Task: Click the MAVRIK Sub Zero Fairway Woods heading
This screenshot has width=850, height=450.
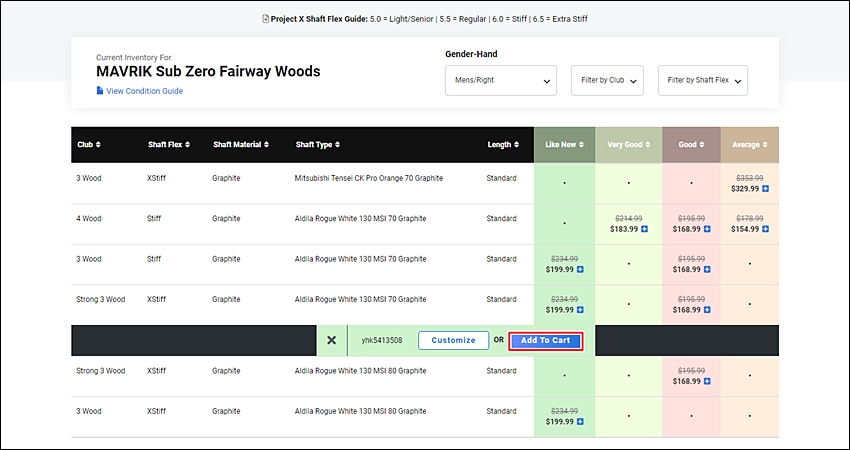Action: pos(208,72)
